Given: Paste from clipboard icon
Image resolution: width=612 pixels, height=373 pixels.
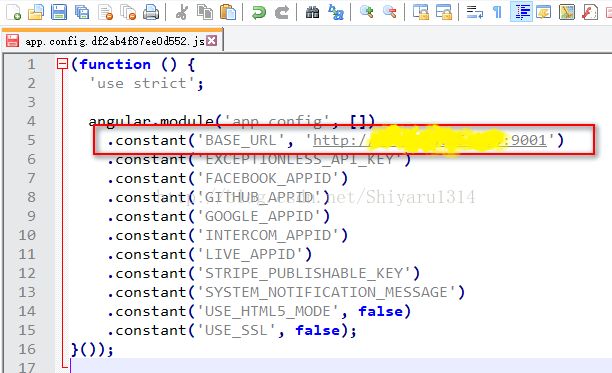Looking at the screenshot, I should click(x=228, y=12).
